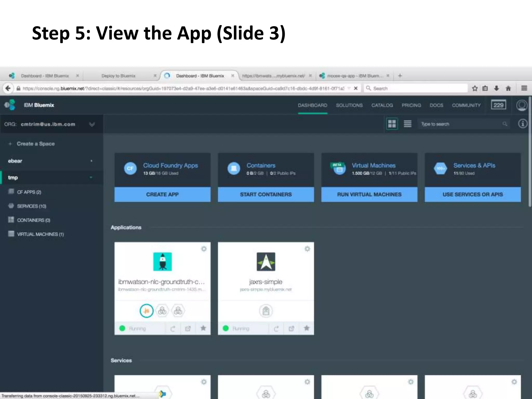Click the START CONTAINERS button
The width and height of the screenshot is (532, 399).
[x=266, y=194]
